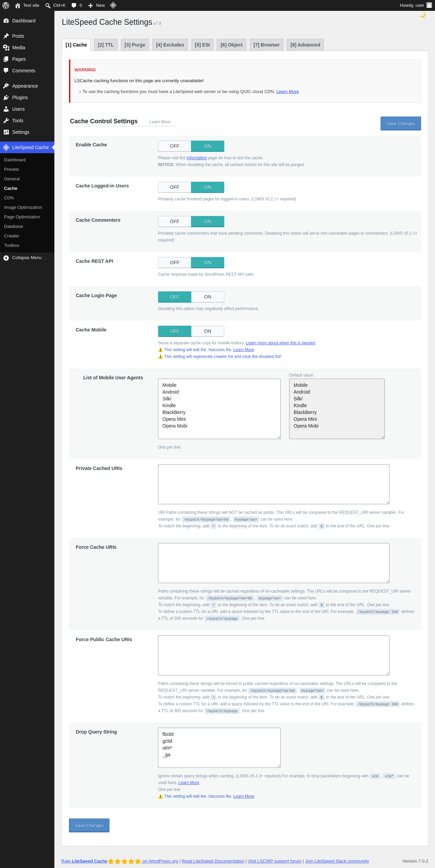Click the Tools wrench icon
Screen dimensions: 435x868
[6, 121]
